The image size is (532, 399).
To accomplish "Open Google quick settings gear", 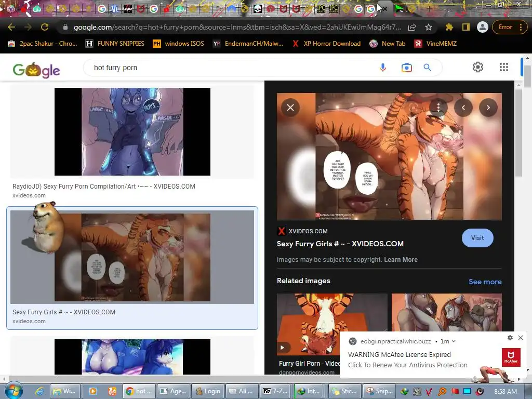I will [478, 67].
